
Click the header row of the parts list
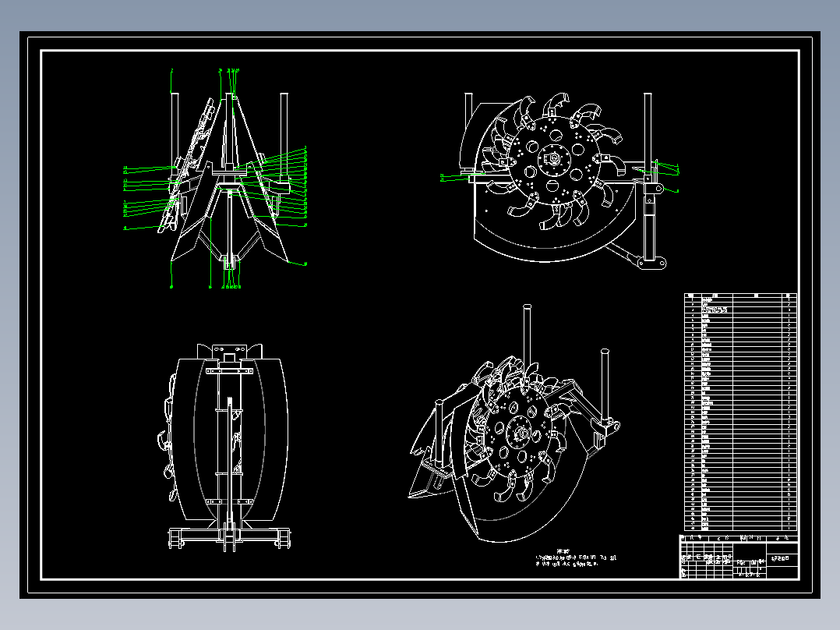pos(740,296)
